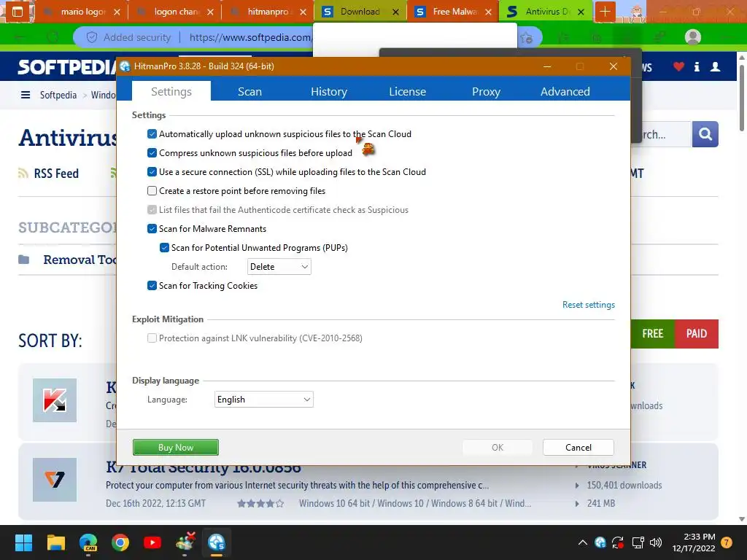747x560 pixels.
Task: Click the PAID filter button on Softpedia
Action: point(697,334)
